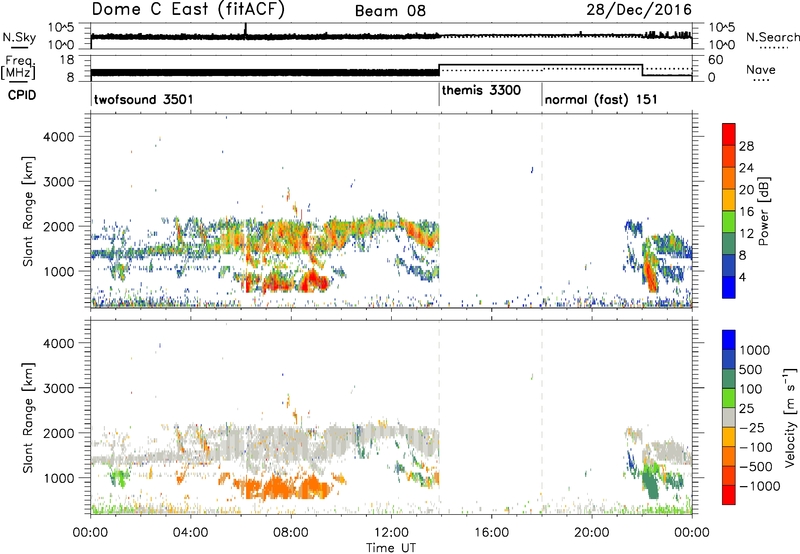Click the '-1000' tick on velocity colorbar
The width and height of the screenshot is (800, 554).
click(760, 486)
